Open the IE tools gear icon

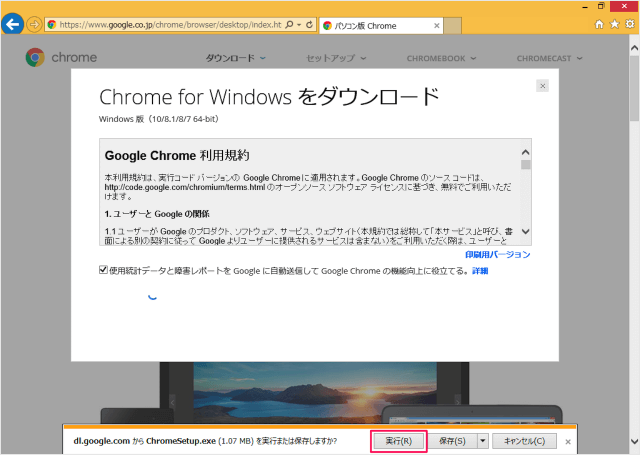click(x=627, y=24)
